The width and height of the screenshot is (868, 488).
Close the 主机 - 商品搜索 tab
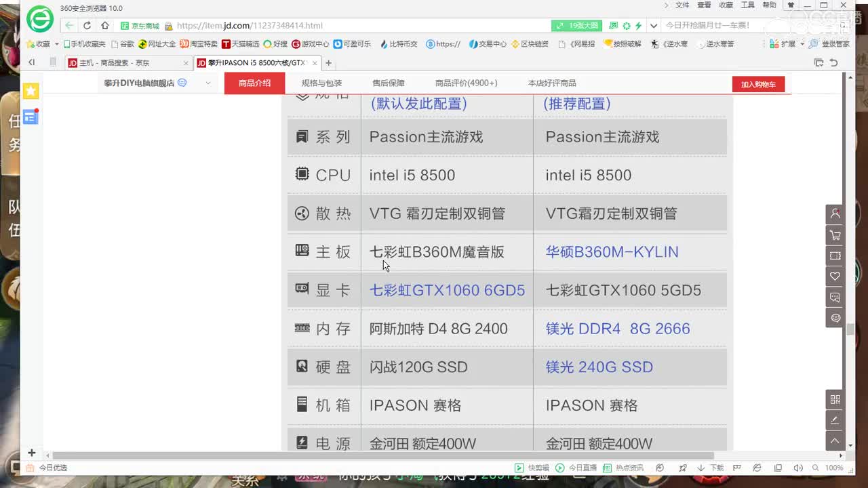click(x=186, y=63)
